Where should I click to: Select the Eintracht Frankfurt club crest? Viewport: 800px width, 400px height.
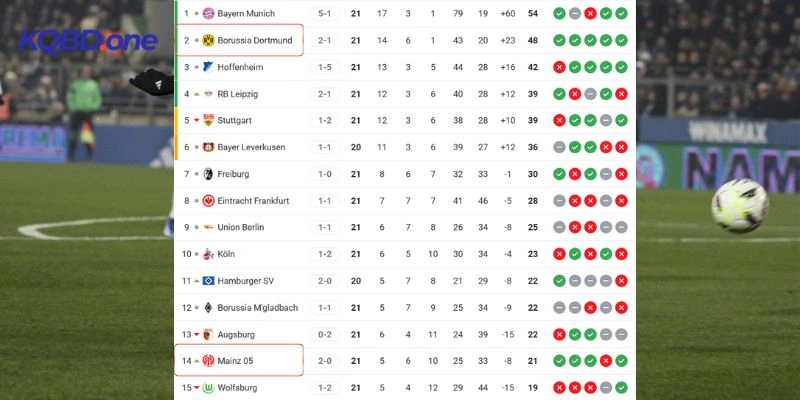click(208, 200)
